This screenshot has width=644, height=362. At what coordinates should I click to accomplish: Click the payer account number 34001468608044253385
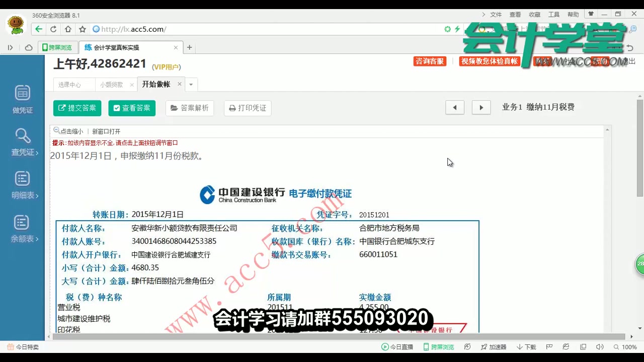(x=174, y=241)
